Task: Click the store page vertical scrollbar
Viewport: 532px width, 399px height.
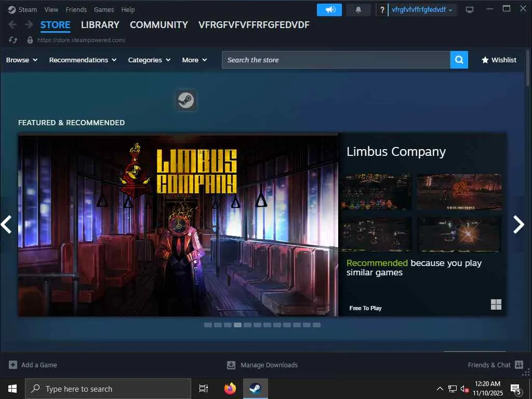Action: click(x=528, y=68)
